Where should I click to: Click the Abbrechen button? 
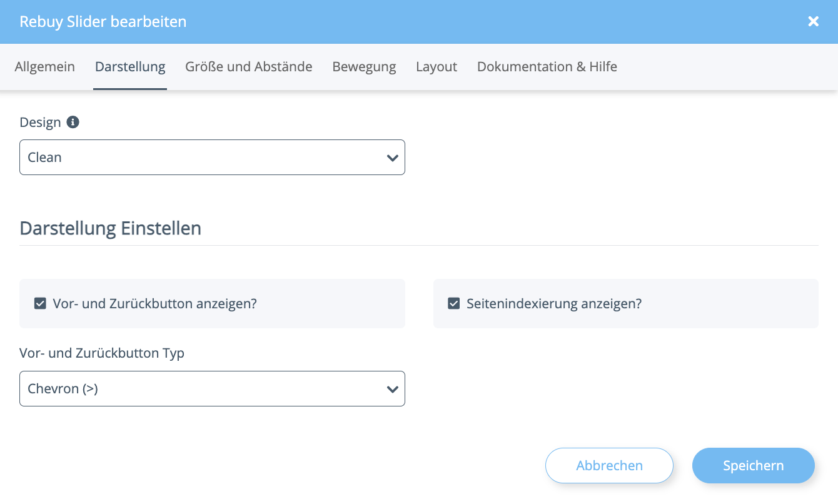[609, 466]
